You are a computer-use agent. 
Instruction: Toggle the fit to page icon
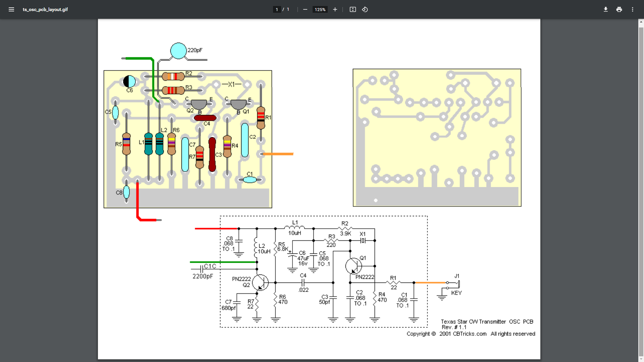coord(353,9)
